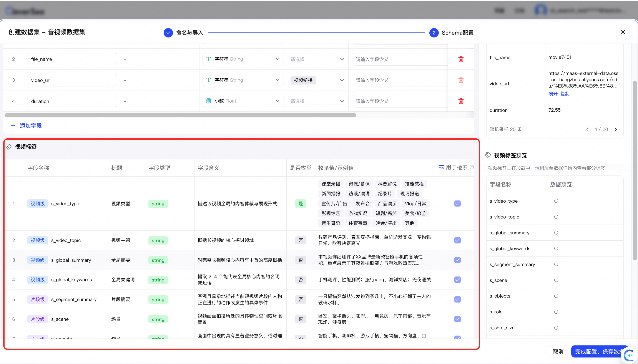Click the Vlog/日常 enum tag
This screenshot has height=364, width=638.
tap(415, 204)
